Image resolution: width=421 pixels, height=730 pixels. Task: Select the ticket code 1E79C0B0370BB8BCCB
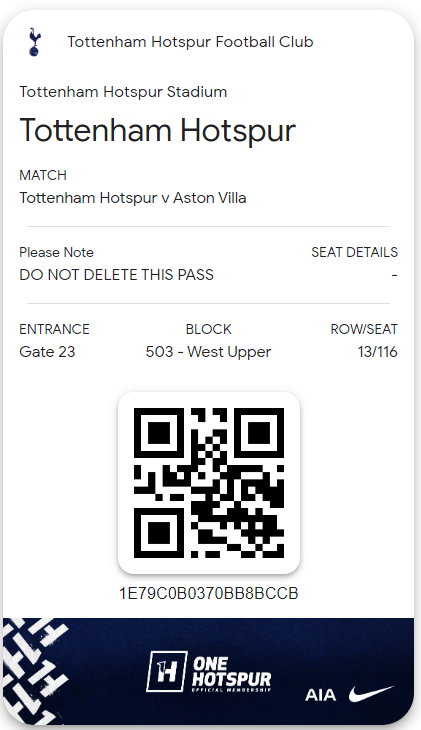click(209, 594)
